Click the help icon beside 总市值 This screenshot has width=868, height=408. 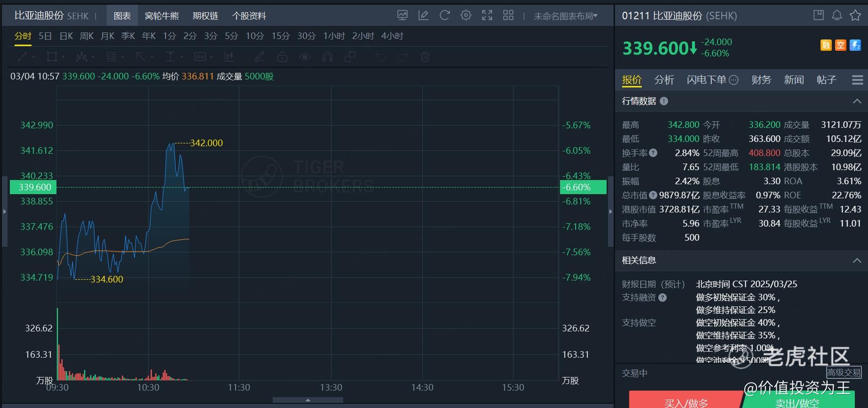(653, 195)
